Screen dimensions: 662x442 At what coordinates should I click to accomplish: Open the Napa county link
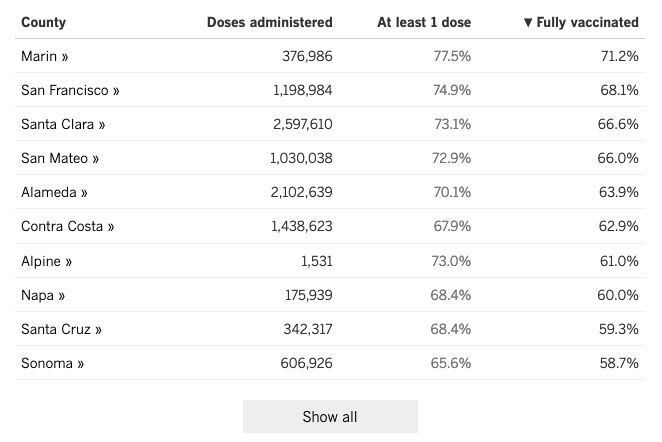coord(43,295)
